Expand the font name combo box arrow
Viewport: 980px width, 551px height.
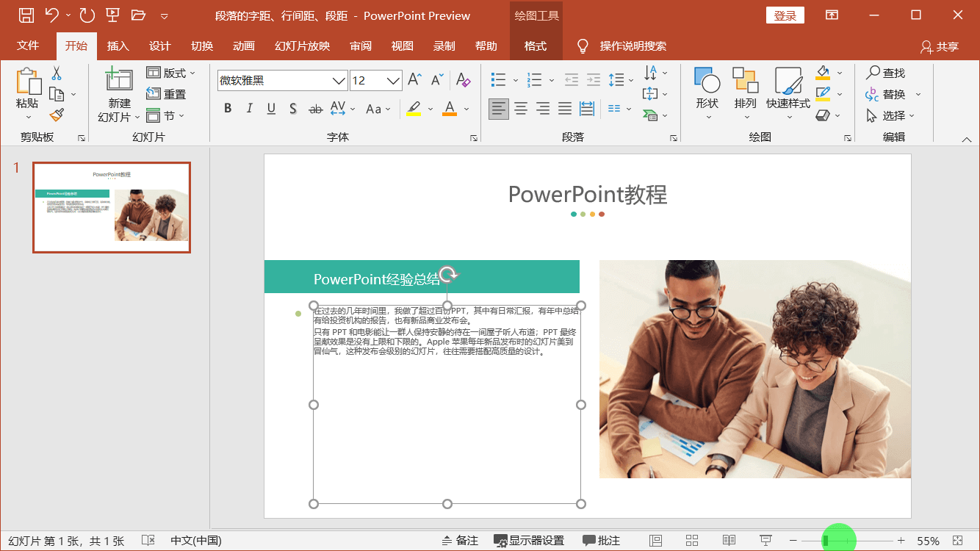339,81
